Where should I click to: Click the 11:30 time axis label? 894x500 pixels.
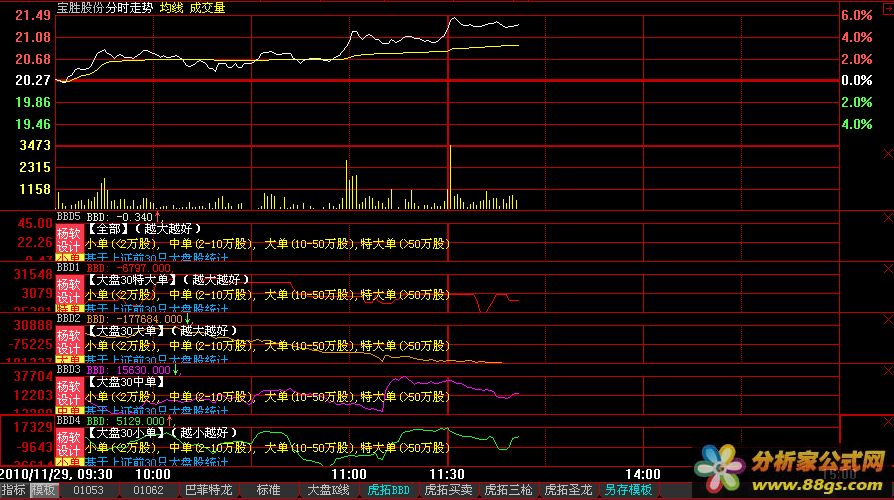(x=447, y=474)
